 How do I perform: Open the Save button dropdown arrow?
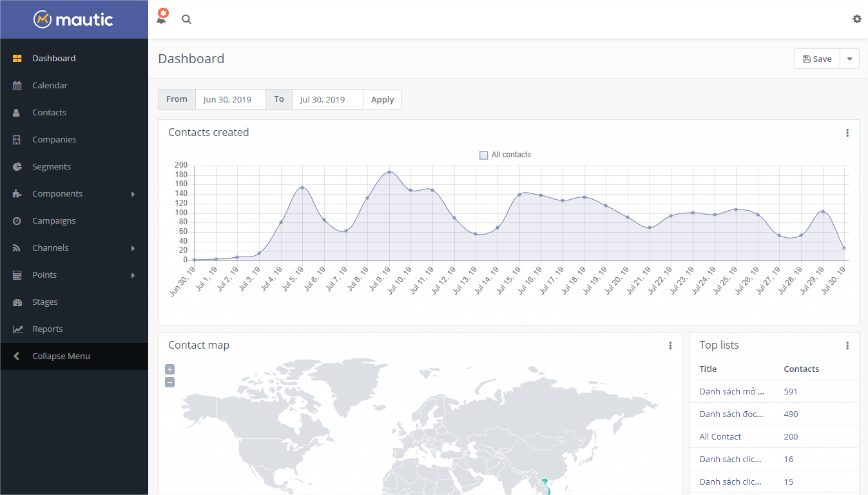click(849, 58)
